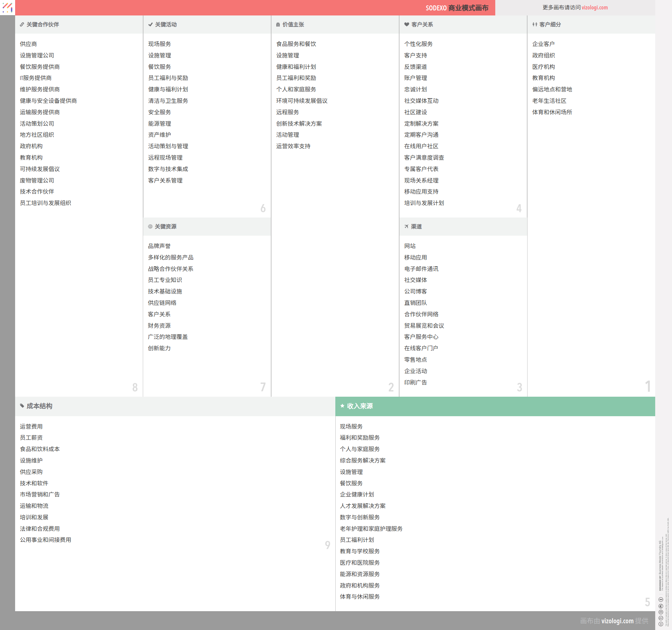The height and width of the screenshot is (630, 672).
Task: Click vizologi.com link in the footer
Action: tap(617, 621)
